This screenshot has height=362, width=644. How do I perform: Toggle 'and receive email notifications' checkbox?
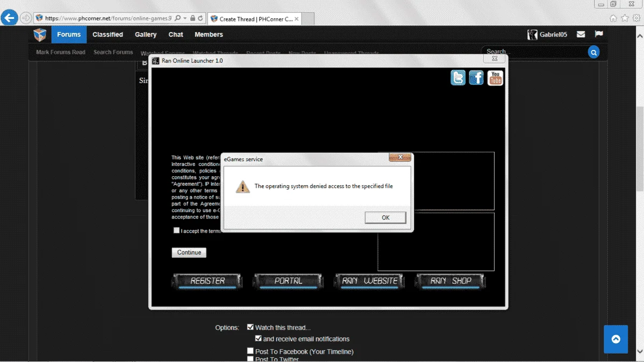(x=259, y=338)
